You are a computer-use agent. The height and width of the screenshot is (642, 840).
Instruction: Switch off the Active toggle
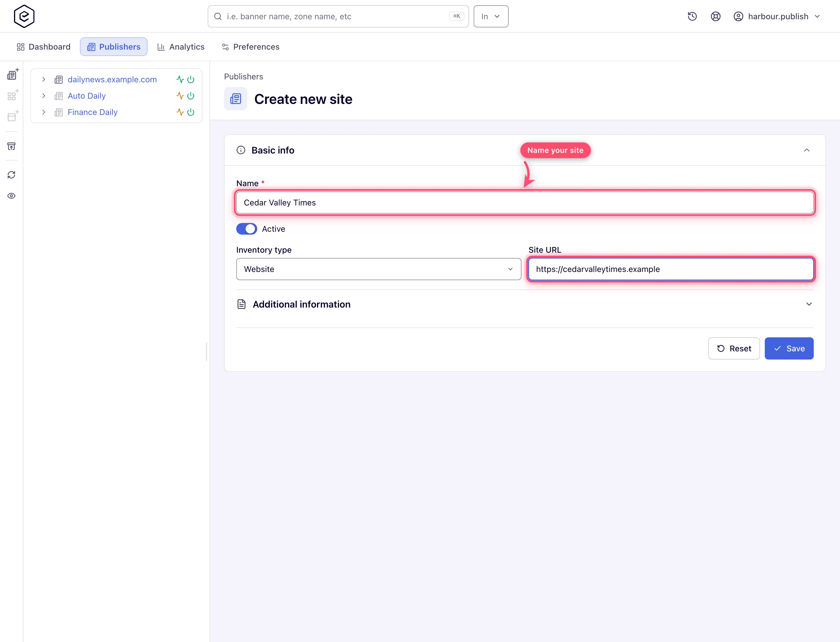[x=246, y=229]
